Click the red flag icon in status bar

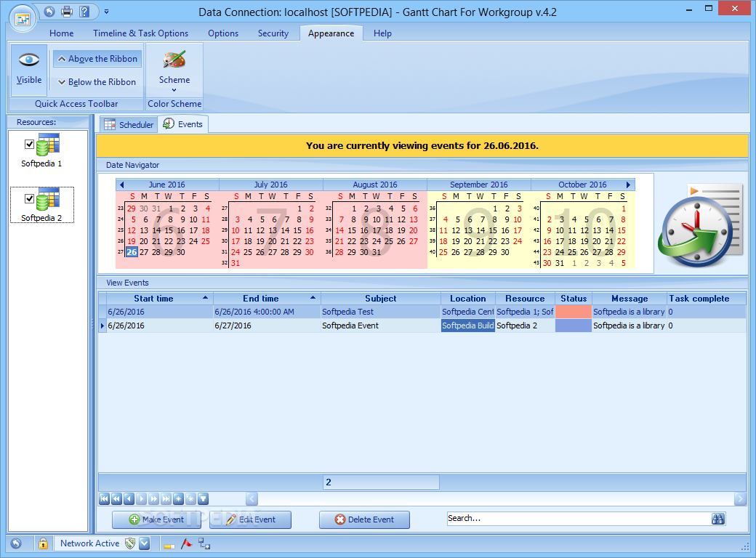tap(187, 543)
